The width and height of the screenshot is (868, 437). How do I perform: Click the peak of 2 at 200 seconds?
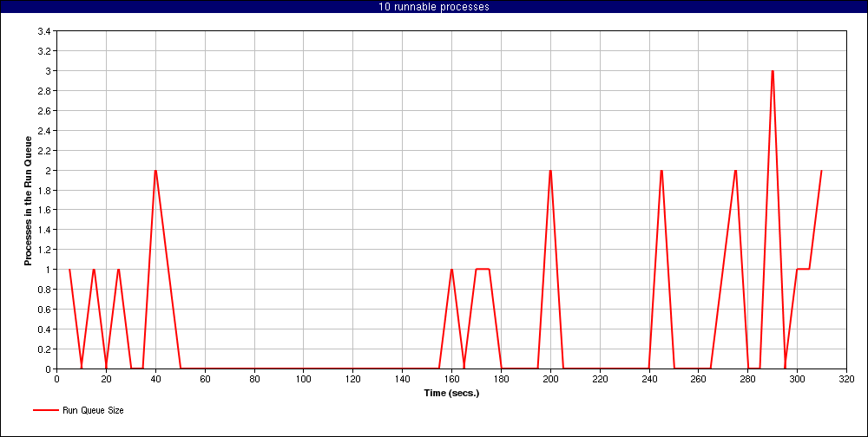(x=550, y=170)
